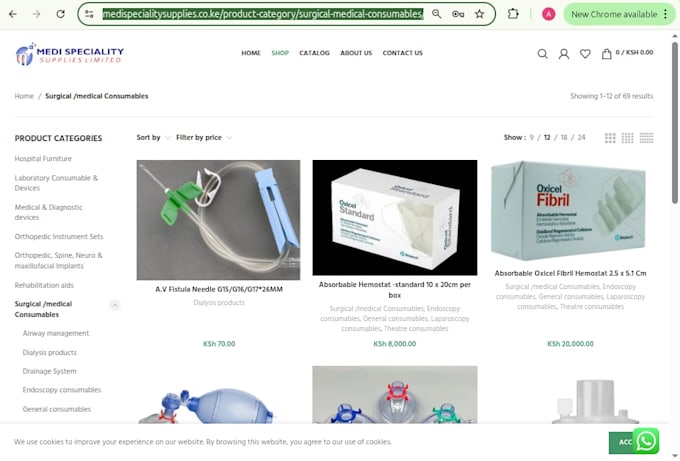Bookmark this page with the star icon
This screenshot has width=680, height=461.
479,14
